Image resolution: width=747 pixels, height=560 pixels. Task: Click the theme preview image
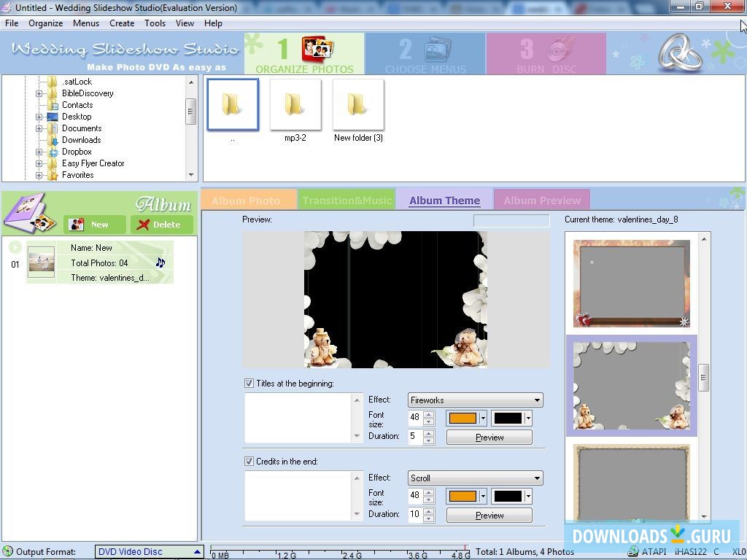(395, 300)
